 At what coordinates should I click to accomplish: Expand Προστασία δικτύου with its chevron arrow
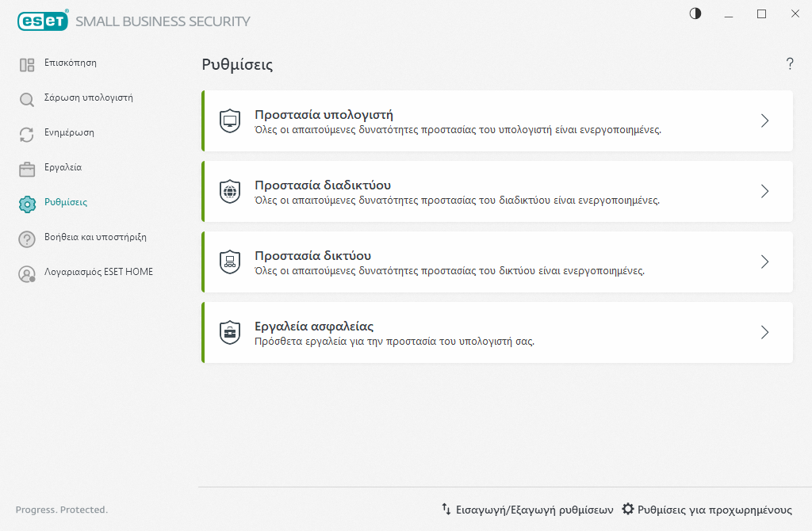point(764,262)
